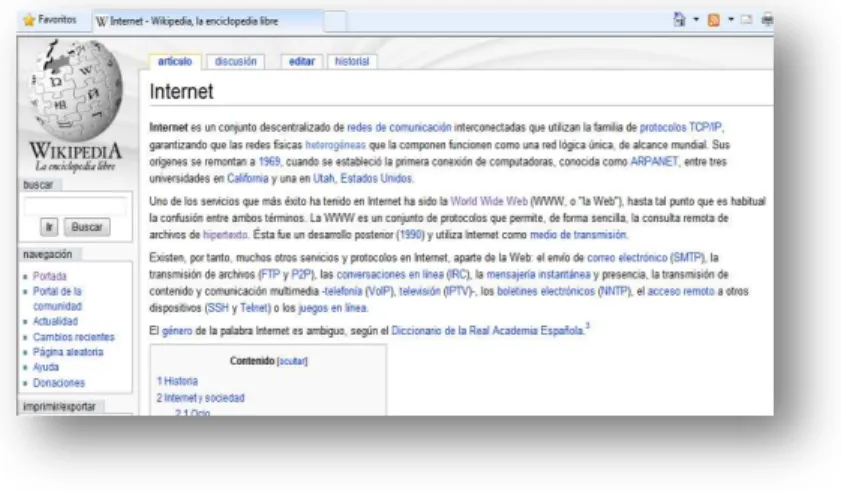The height and width of the screenshot is (492, 841).
Task: Follow the boletines electrónicos link
Action: (546, 291)
